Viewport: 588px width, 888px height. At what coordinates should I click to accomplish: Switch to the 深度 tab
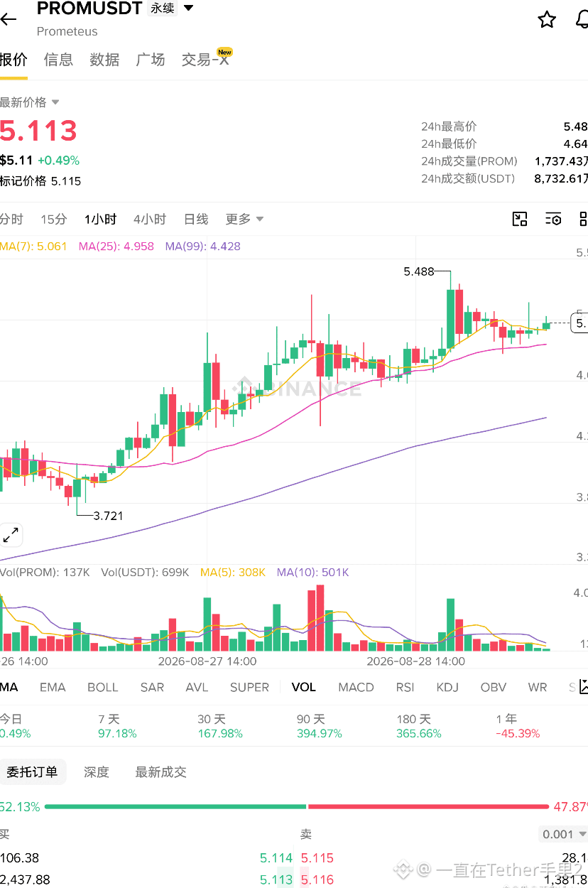click(x=97, y=771)
